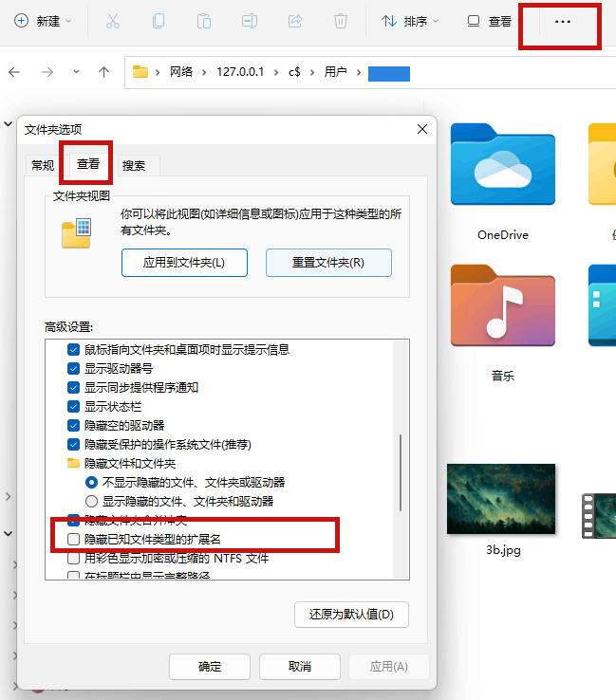Click 隐藏文件和文件夹 group folder row
Viewport: 616px width, 700px height.
(121, 464)
